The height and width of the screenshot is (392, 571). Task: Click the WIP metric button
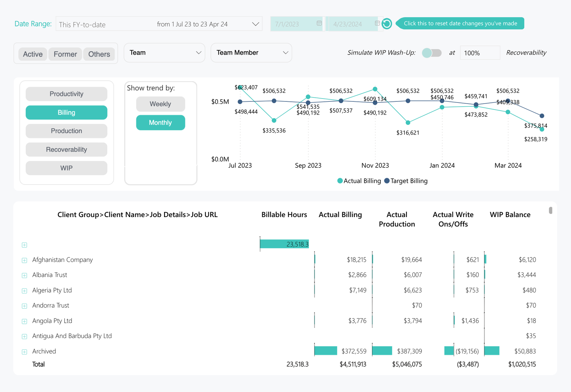pyautogui.click(x=66, y=168)
